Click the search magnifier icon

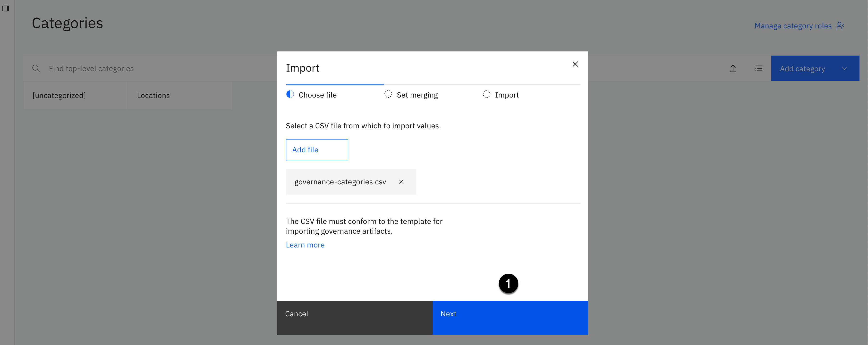36,69
